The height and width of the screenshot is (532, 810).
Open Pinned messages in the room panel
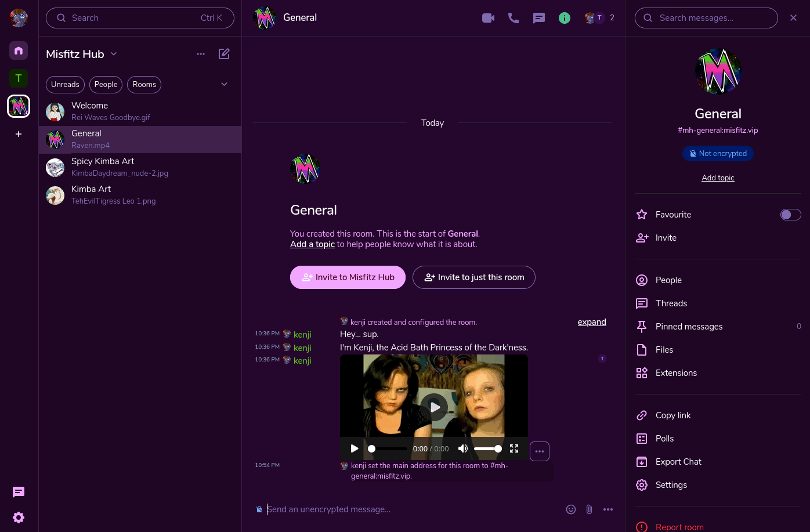coord(689,327)
